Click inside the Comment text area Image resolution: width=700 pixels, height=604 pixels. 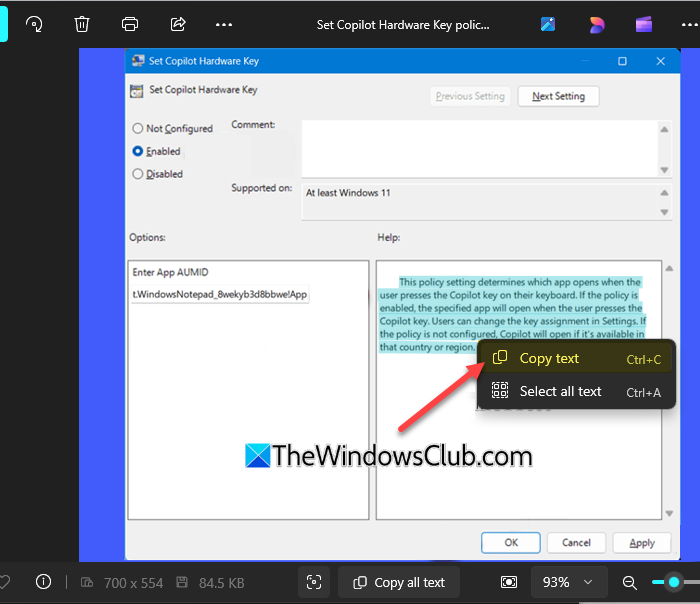point(480,149)
